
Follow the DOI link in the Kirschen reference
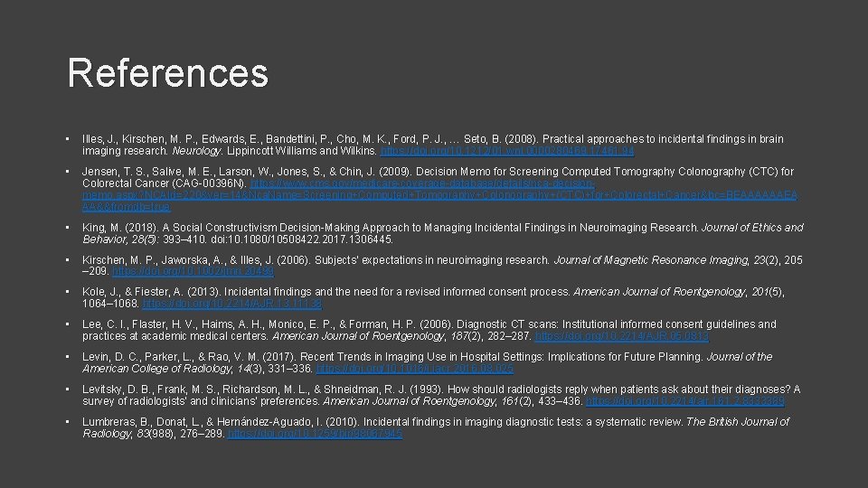(x=193, y=272)
